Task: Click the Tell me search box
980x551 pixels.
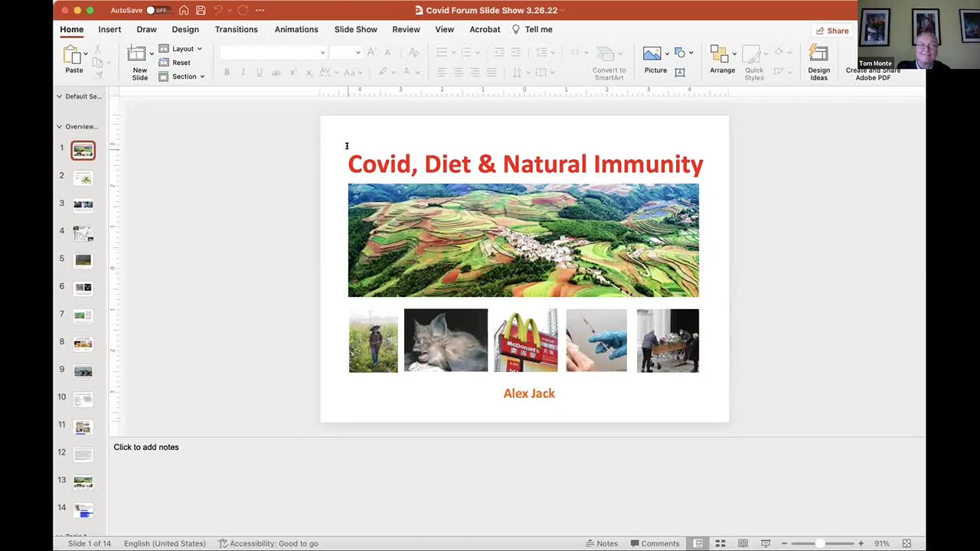Action: click(x=532, y=29)
